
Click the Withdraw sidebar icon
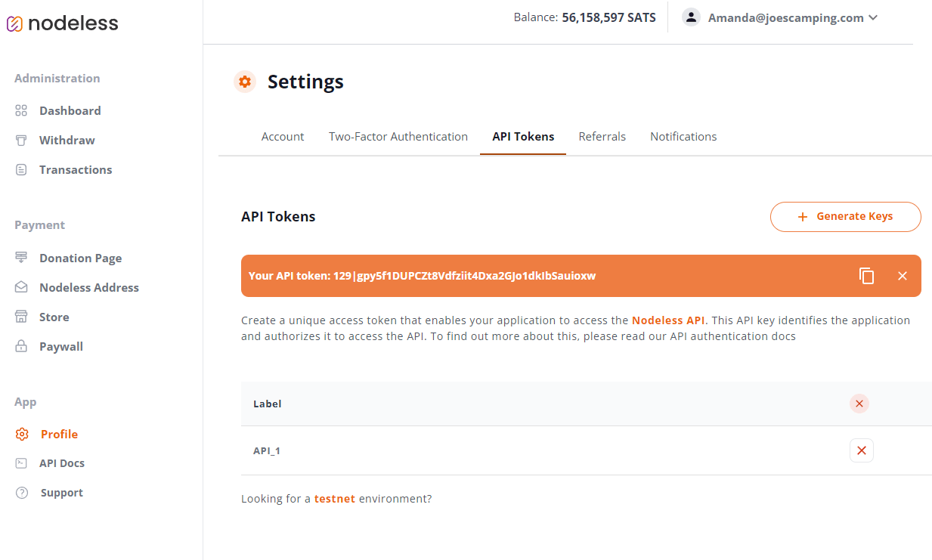tap(21, 140)
